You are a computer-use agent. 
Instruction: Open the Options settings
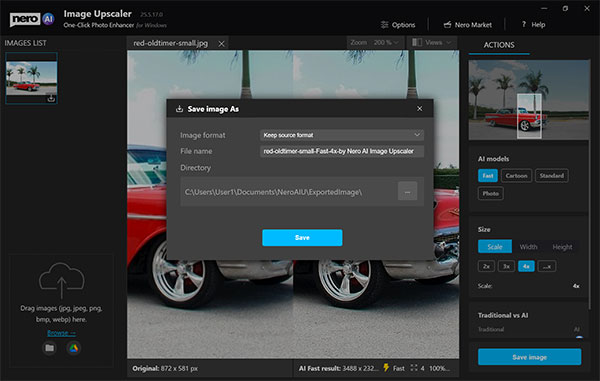coord(398,25)
